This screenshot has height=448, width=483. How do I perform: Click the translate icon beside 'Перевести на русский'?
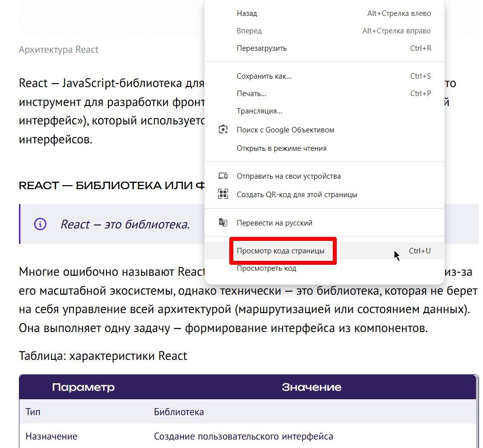tap(223, 223)
